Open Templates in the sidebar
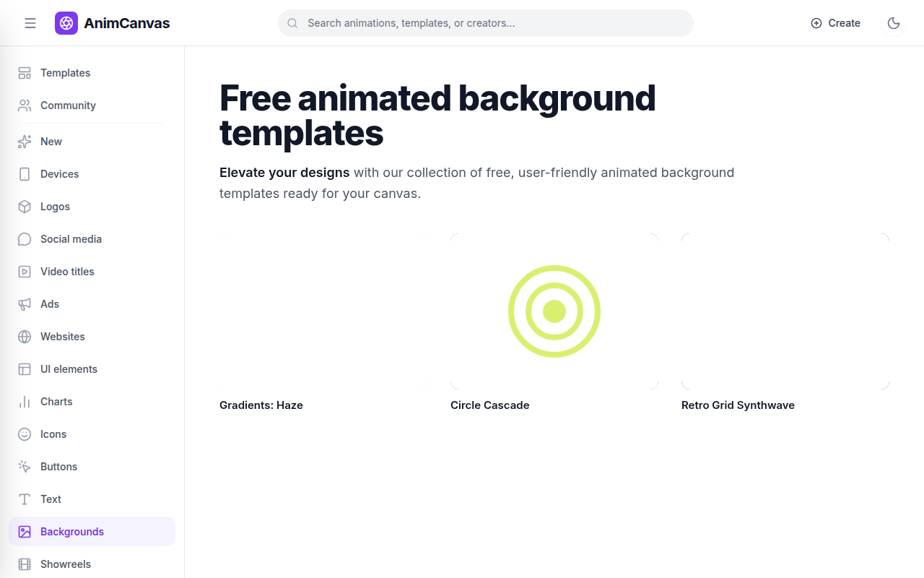 [92, 73]
